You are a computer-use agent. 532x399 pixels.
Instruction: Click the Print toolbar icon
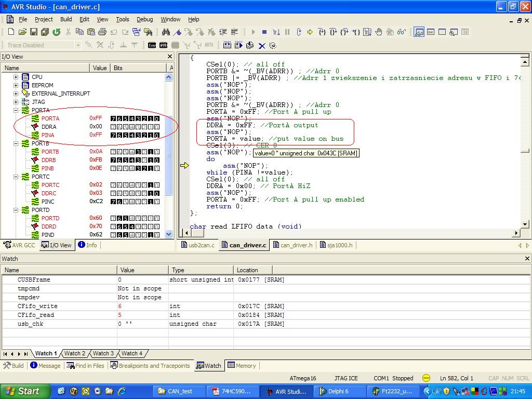pyautogui.click(x=102, y=32)
